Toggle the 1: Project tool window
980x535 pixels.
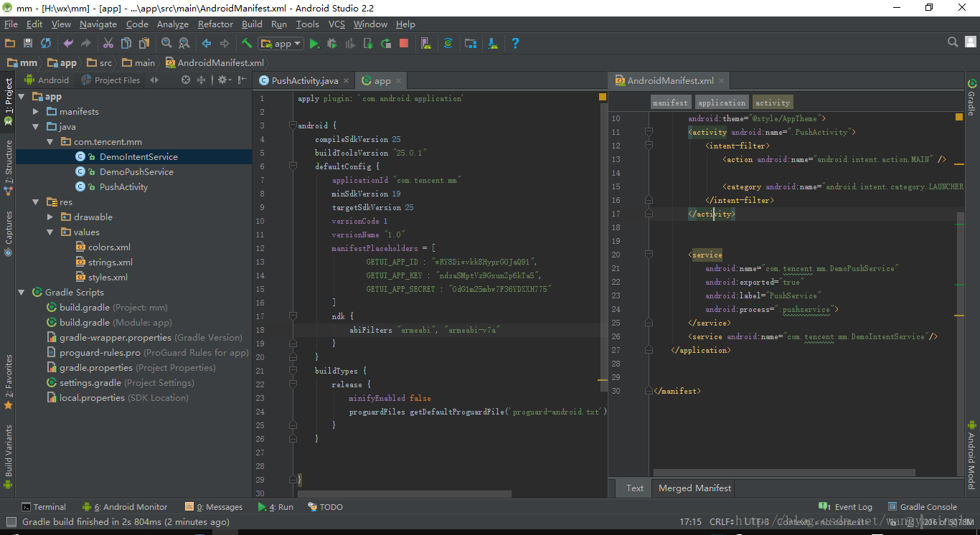tap(8, 101)
